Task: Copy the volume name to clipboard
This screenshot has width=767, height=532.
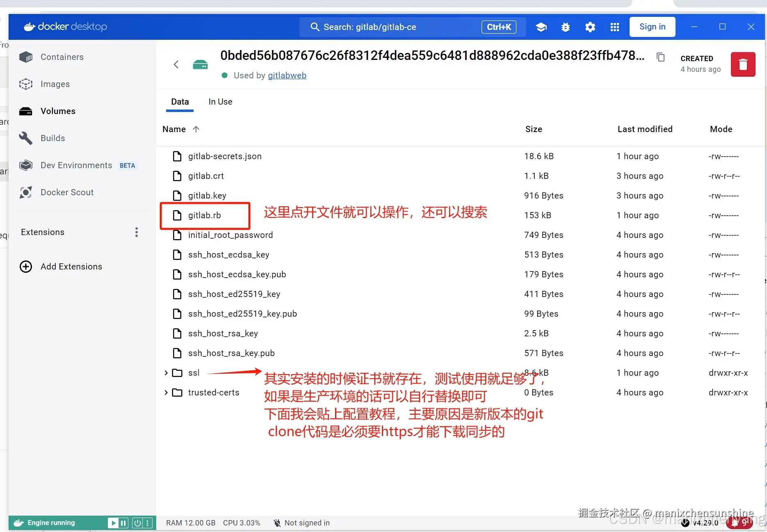Action: tap(660, 57)
